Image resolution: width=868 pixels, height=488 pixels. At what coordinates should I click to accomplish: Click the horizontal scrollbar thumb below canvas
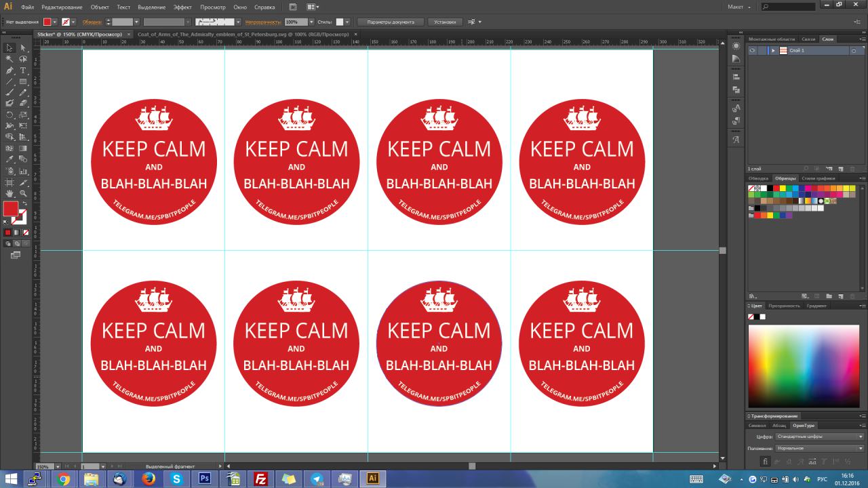[472, 466]
